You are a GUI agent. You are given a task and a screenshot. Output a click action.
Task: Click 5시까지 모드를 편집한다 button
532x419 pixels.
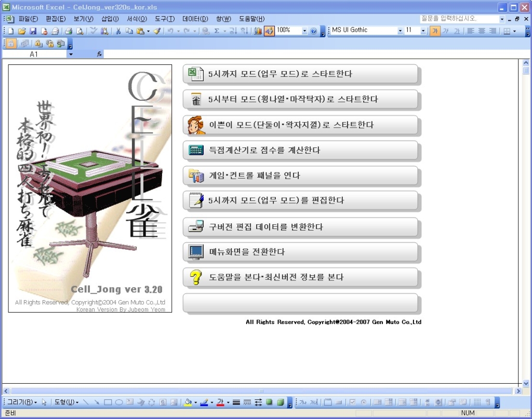point(300,200)
